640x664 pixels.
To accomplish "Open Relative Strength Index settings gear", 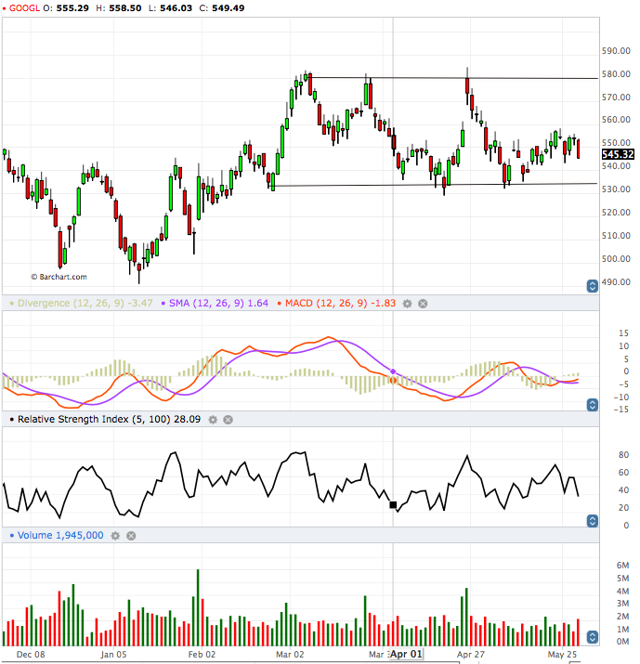I will point(213,420).
